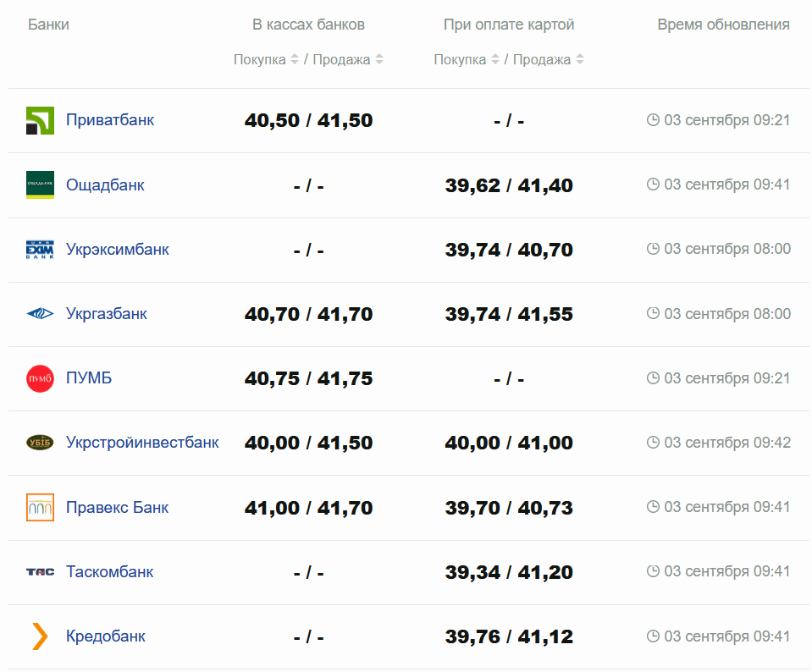
Task: Click the Ощадбанк logo icon
Action: (40, 185)
